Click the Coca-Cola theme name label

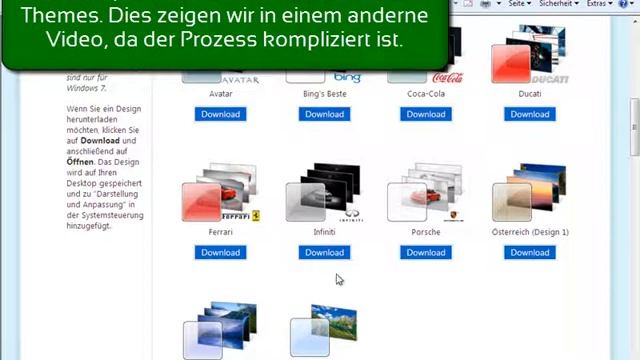426,93
